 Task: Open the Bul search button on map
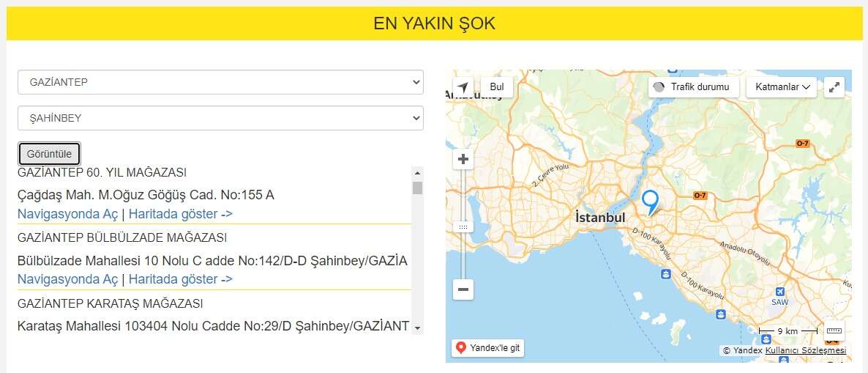pos(497,87)
